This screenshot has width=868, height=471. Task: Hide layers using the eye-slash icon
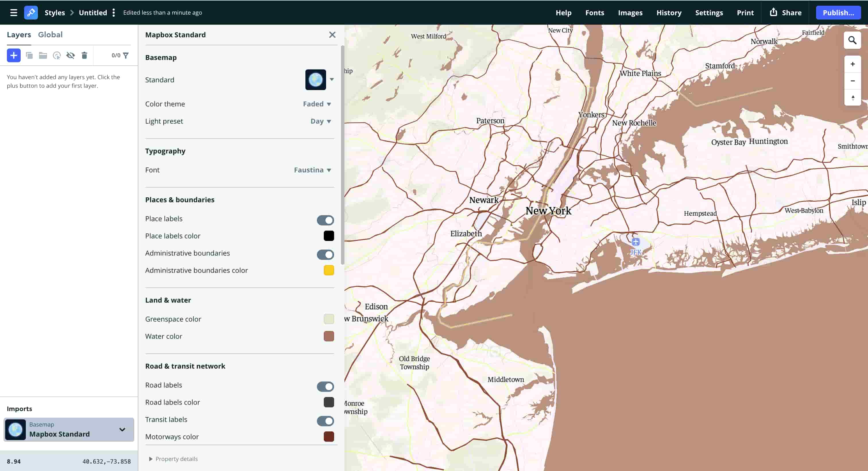point(71,55)
